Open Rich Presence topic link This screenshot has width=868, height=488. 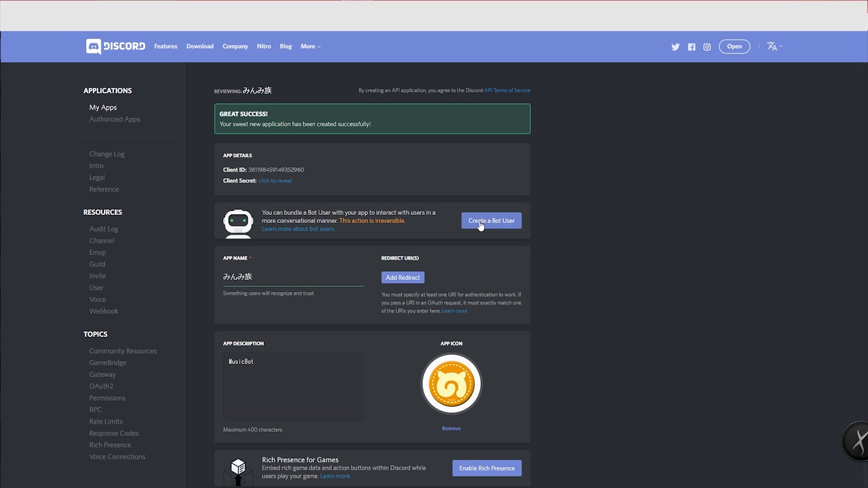click(x=110, y=445)
